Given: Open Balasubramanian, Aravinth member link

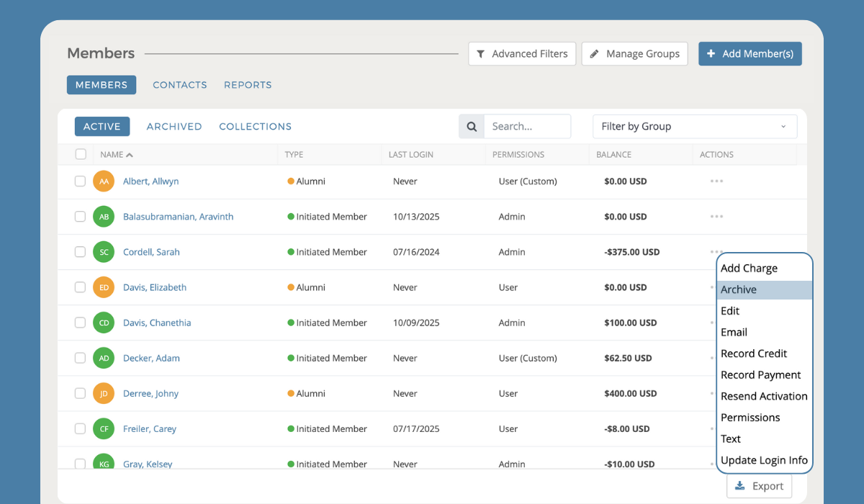Looking at the screenshot, I should (x=179, y=217).
